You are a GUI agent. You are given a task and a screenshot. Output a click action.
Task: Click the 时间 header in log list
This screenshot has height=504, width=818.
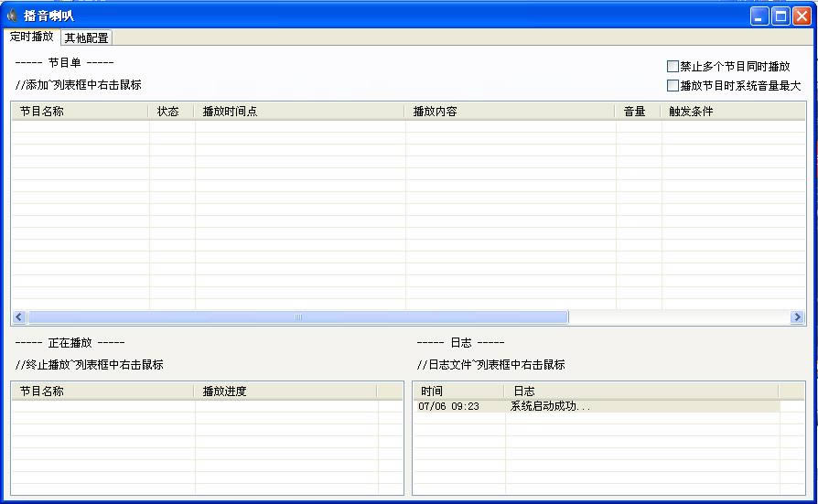458,391
